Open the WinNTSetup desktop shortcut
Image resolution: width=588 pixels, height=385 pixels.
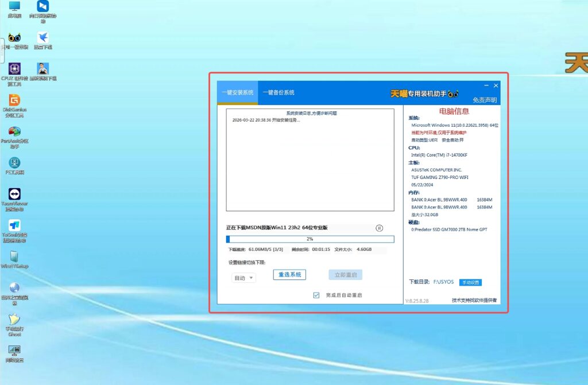pos(14,256)
